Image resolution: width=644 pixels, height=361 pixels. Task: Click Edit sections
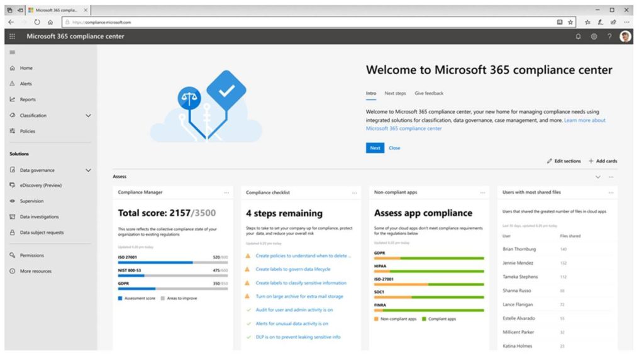click(x=564, y=162)
